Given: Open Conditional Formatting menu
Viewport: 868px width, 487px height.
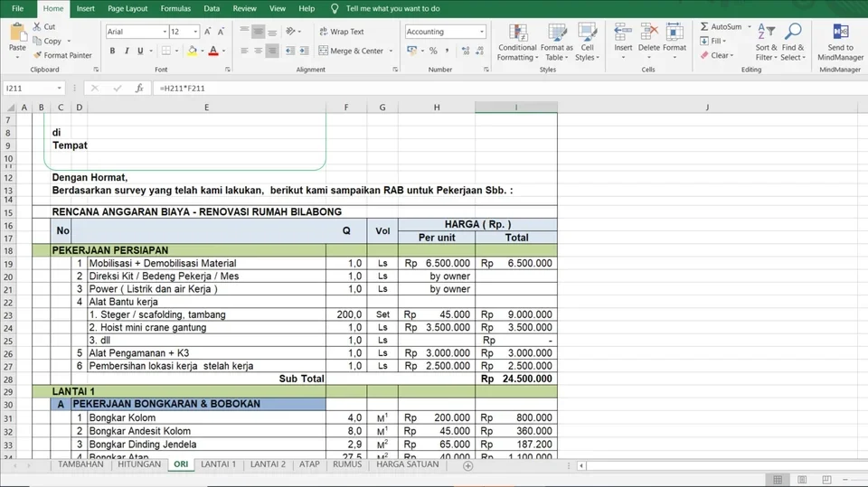Looking at the screenshot, I should coord(517,42).
